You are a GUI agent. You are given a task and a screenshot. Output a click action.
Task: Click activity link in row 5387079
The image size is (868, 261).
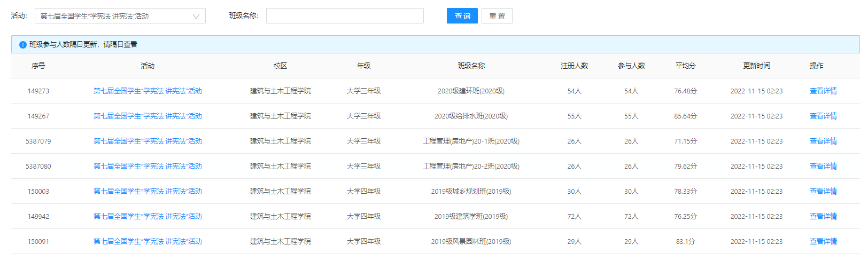coord(148,141)
